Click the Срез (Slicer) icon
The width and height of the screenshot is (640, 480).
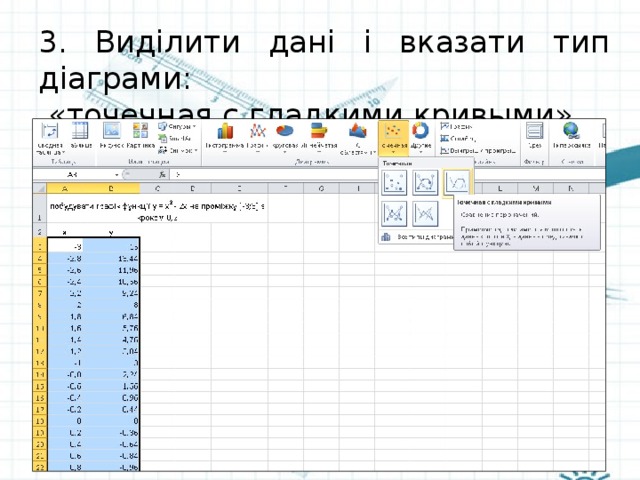click(534, 136)
